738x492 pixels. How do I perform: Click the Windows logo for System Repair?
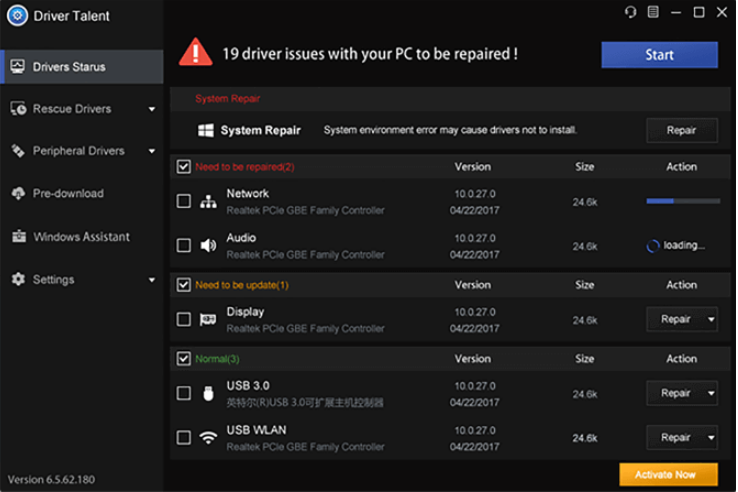coord(206,130)
